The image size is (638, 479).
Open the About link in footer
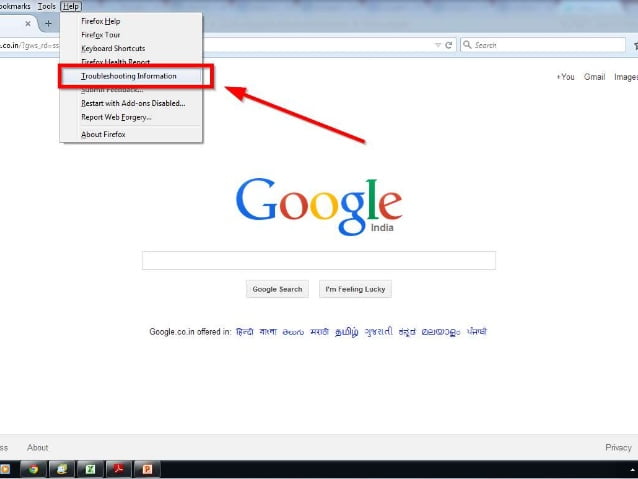(x=37, y=448)
